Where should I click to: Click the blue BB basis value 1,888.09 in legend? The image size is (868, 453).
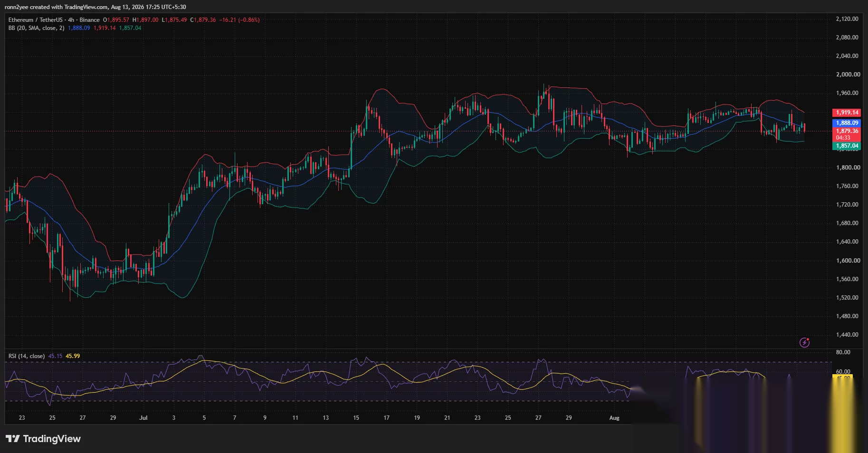coord(79,28)
